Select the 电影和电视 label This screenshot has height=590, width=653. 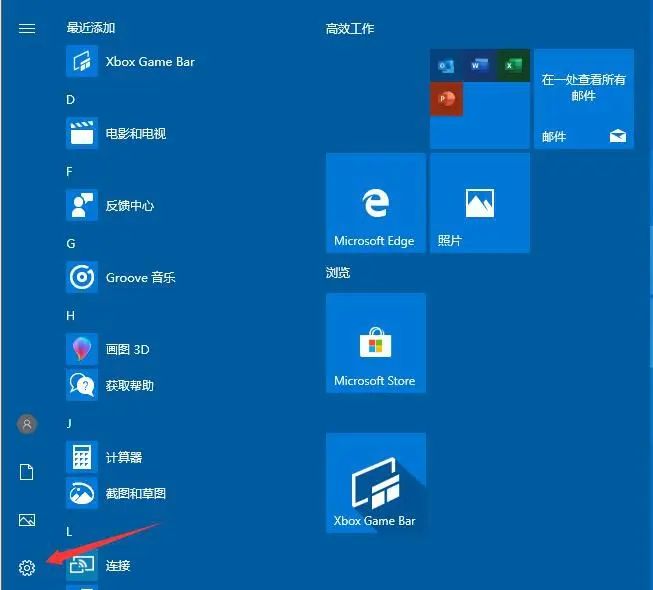[136, 133]
